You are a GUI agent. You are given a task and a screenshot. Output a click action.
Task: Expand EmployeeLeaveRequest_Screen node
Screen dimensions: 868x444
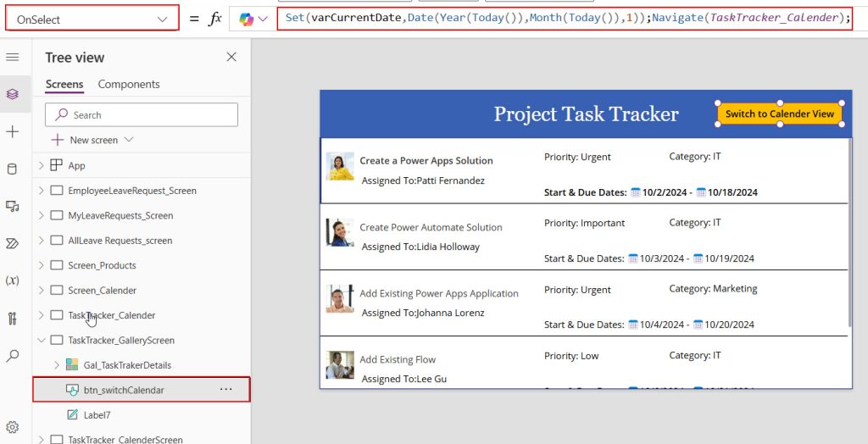[41, 191]
